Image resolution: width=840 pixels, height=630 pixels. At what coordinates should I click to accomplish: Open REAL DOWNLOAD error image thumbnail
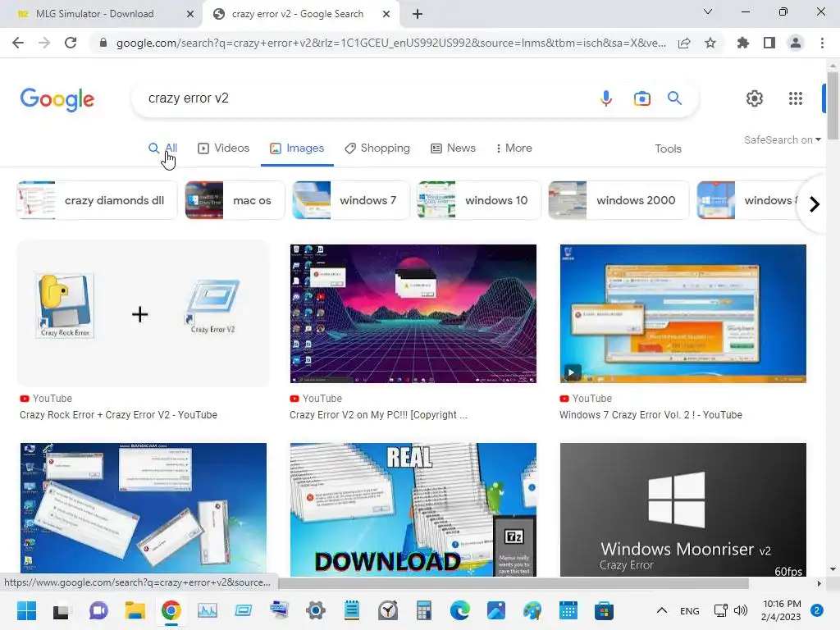413,509
